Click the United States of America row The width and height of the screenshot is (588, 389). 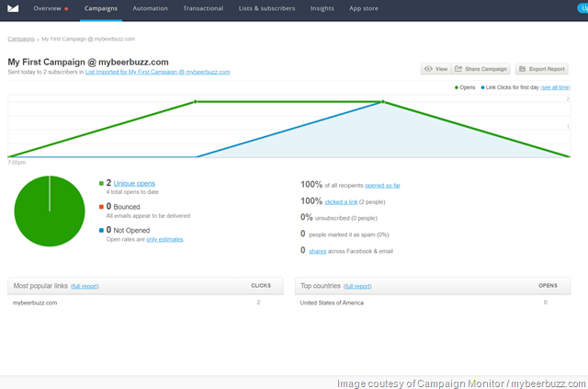pos(433,303)
